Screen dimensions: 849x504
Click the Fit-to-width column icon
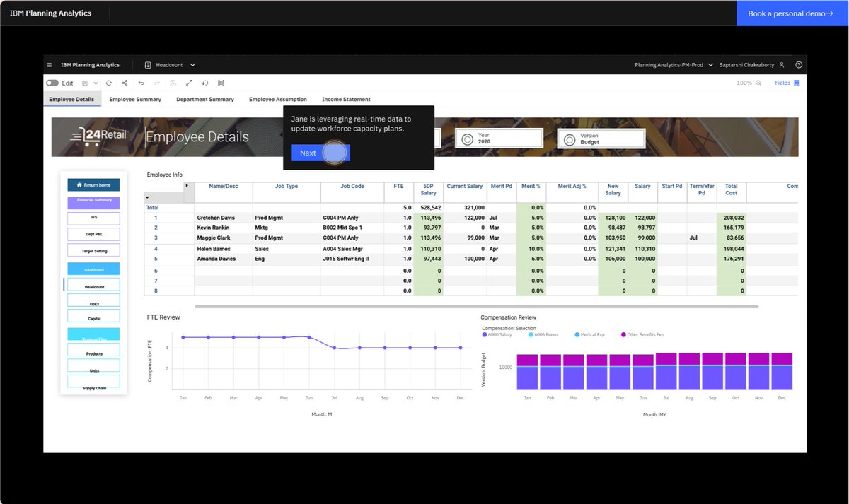(x=221, y=83)
